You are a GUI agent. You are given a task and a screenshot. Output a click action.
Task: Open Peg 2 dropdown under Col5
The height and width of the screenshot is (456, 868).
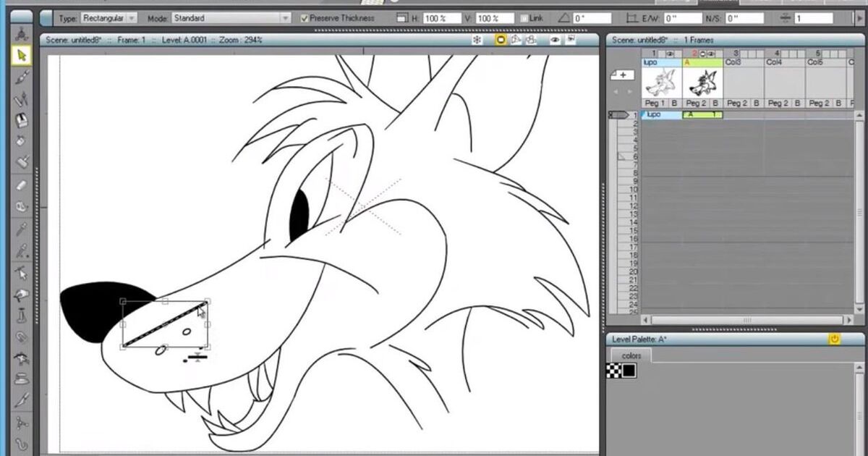pos(820,104)
